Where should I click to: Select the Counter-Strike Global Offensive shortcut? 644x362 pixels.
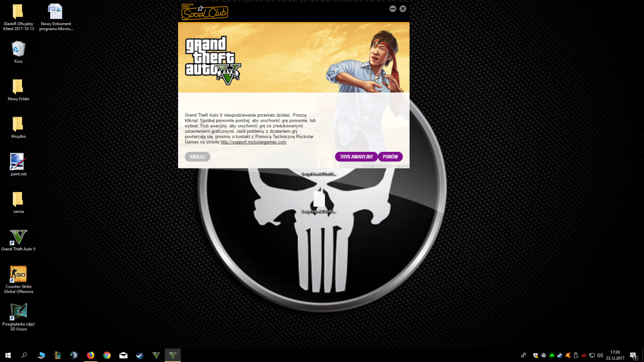tap(18, 280)
